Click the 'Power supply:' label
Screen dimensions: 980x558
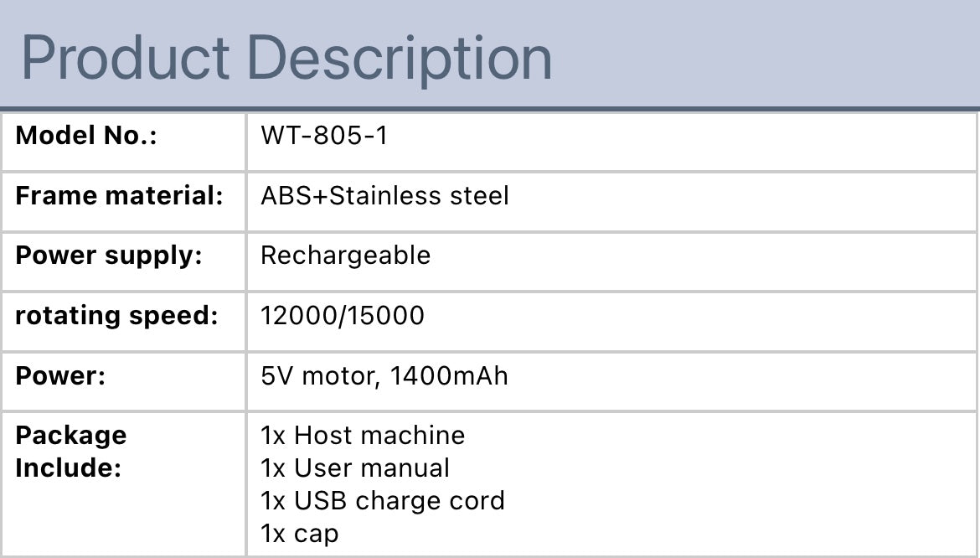point(109,256)
